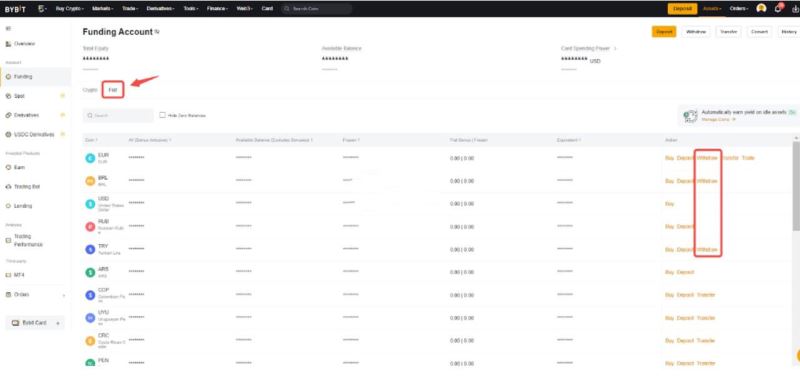Click the Bybit logo
Image resolution: width=800 pixels, height=384 pixels.
click(x=15, y=9)
